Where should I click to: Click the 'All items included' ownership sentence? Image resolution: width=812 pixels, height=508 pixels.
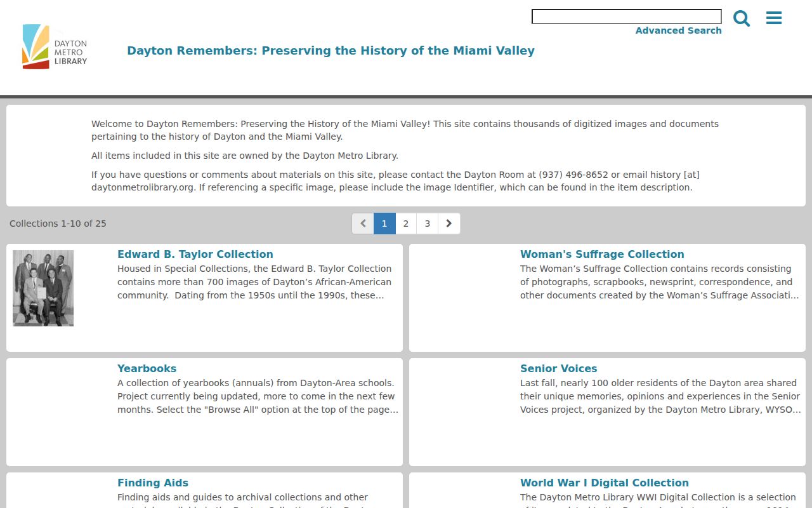245,156
